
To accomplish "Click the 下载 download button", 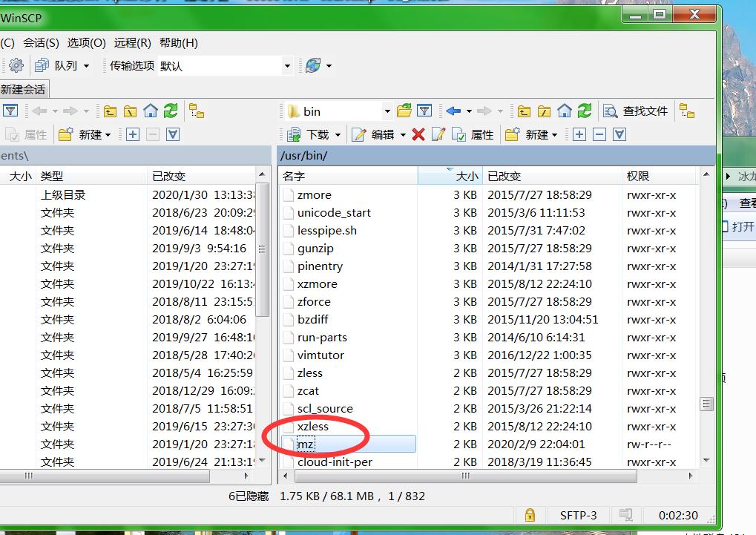I will [312, 134].
